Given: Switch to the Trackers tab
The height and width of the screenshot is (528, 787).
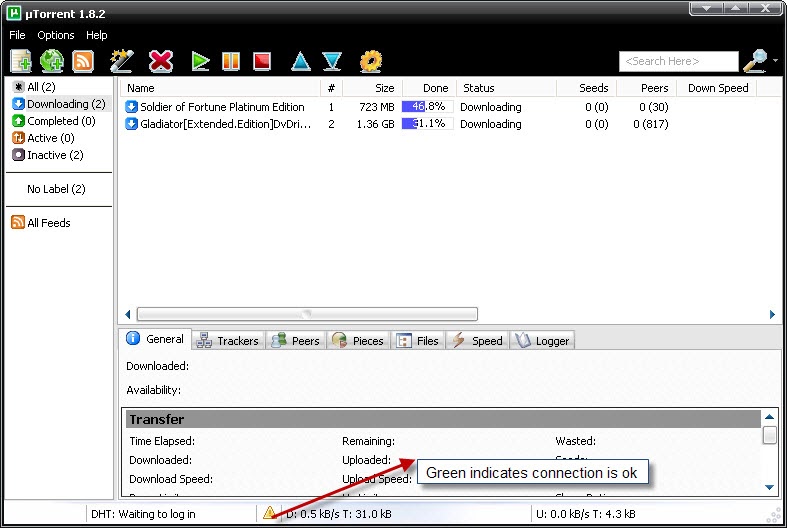Looking at the screenshot, I should click(228, 341).
